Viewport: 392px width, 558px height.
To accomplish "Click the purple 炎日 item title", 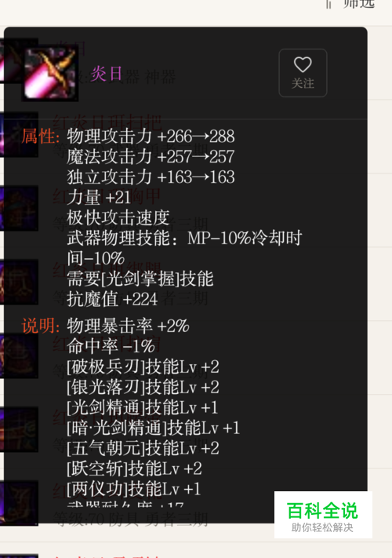I will [x=107, y=74].
